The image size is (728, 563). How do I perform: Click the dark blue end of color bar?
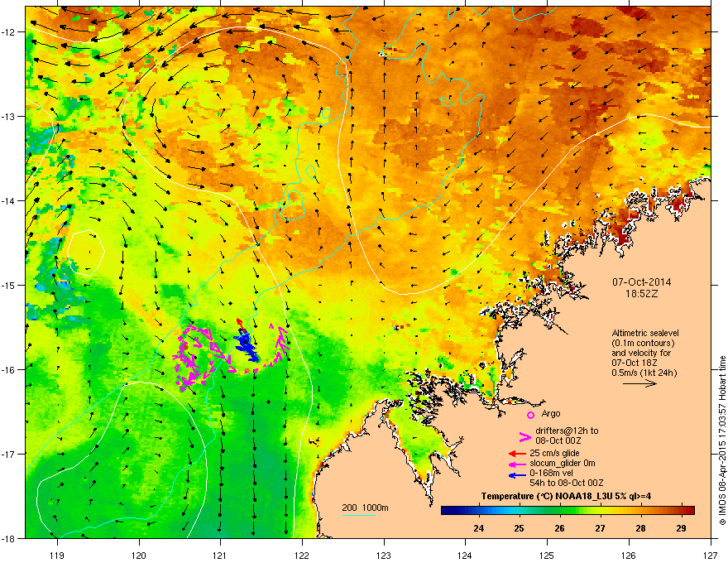(447, 511)
